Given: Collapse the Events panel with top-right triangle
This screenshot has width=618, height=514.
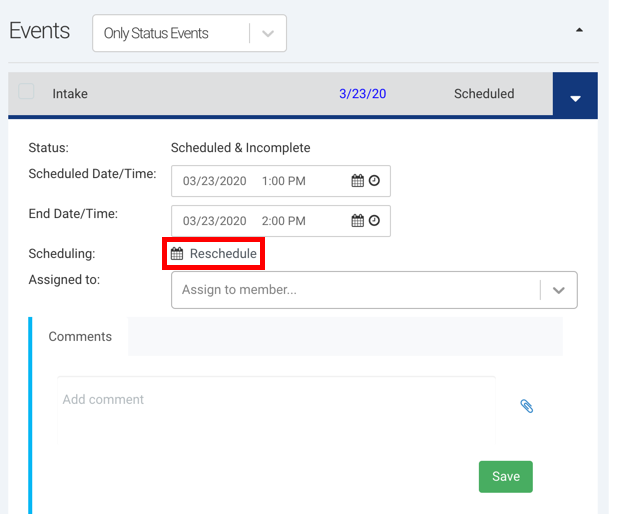Looking at the screenshot, I should 579,31.
